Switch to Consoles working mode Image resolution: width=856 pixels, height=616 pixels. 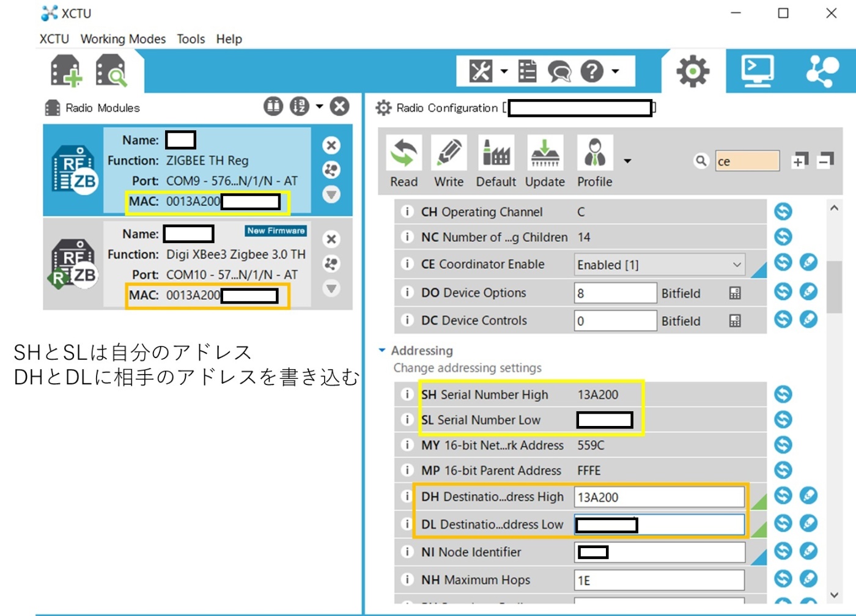[x=758, y=71]
